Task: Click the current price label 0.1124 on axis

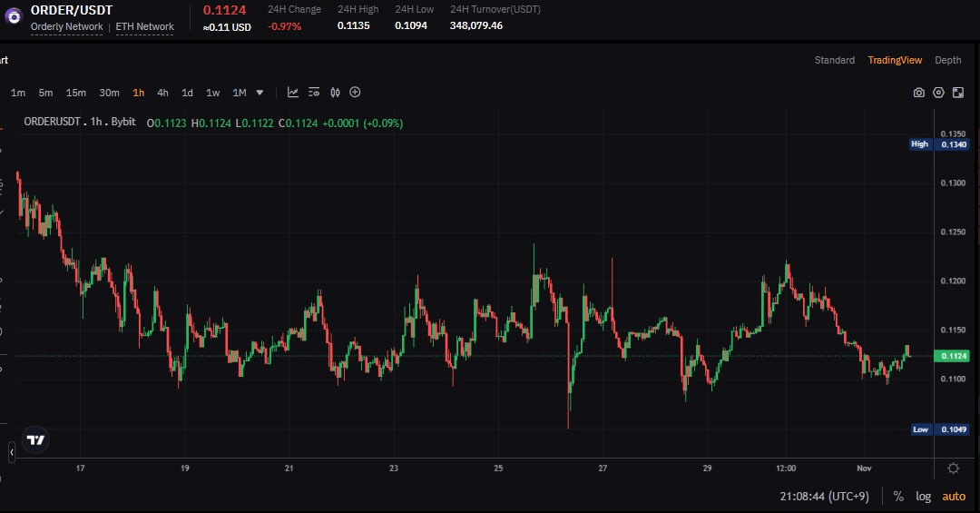Action: tap(952, 356)
